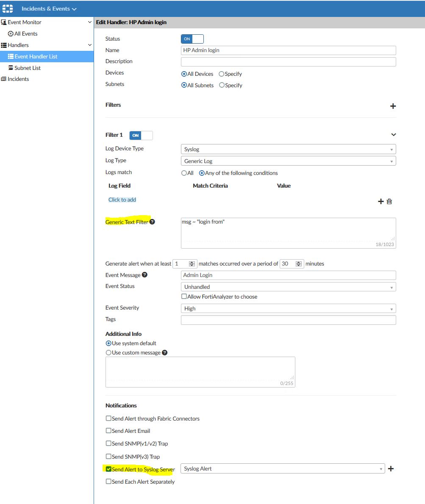Open Log Device Type dropdown

(x=289, y=149)
